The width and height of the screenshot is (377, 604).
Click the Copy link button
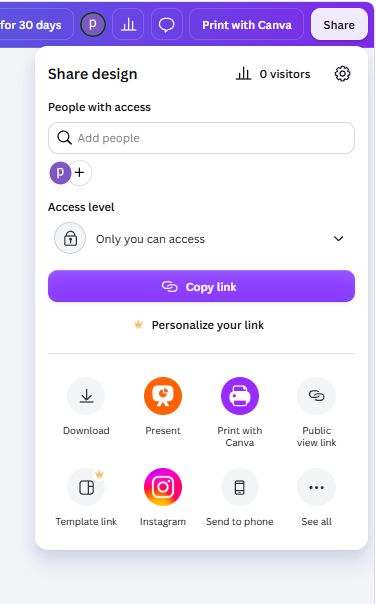click(201, 286)
